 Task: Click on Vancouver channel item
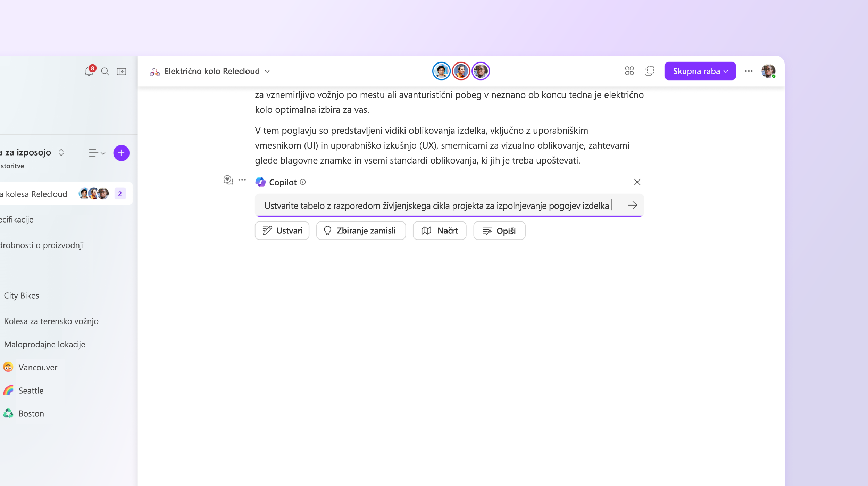[x=37, y=366]
